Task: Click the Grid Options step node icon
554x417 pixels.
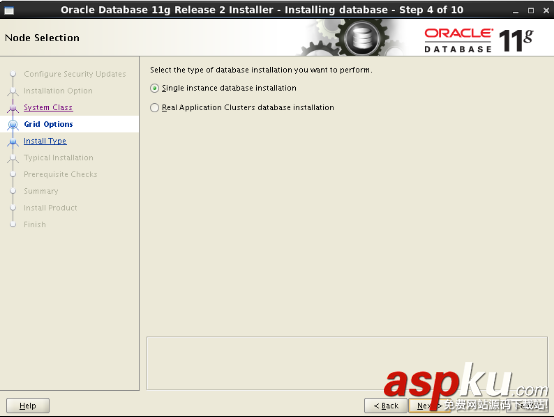Action: click(x=13, y=124)
